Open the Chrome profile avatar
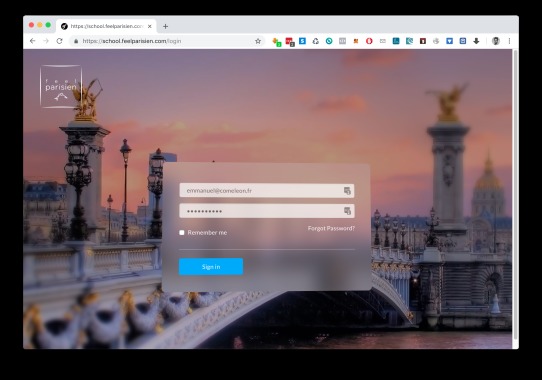542x380 pixels. [496, 41]
